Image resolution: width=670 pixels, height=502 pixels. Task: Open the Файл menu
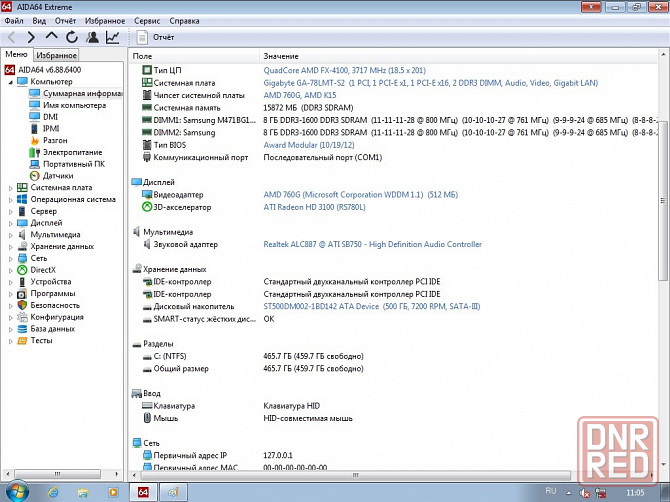click(14, 21)
